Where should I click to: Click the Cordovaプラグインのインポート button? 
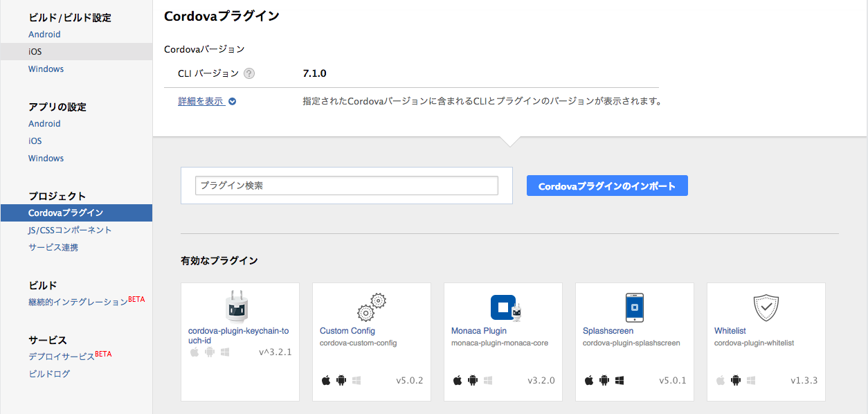[x=607, y=186]
